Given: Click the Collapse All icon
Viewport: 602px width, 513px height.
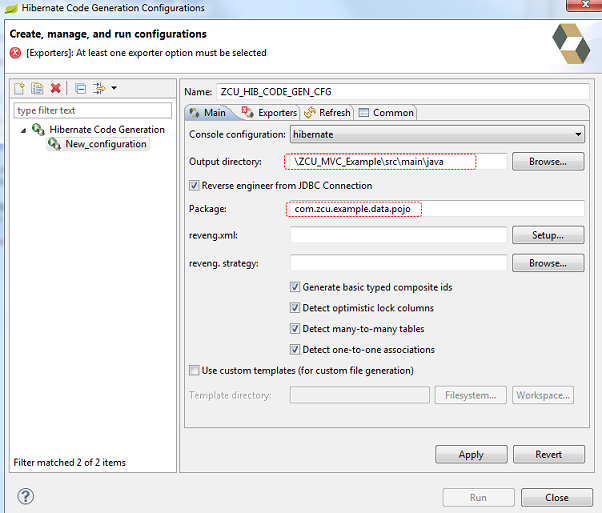Looking at the screenshot, I should [80, 89].
